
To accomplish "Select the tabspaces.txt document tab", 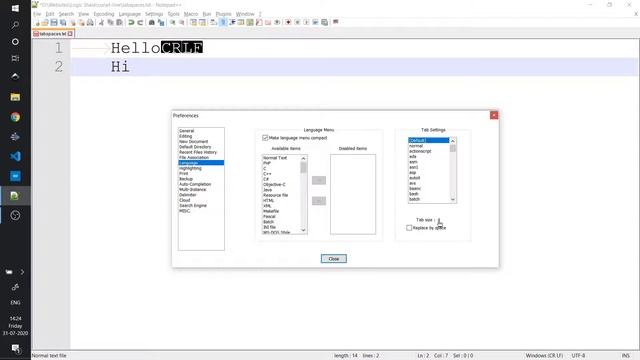I will point(53,34).
